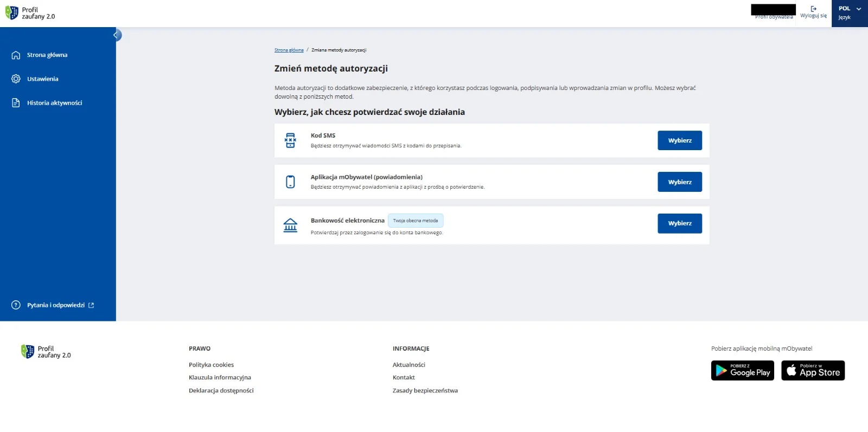Screen dimensions: 868x432
Task: Follow the Strona główna breadcrumb link
Action: 289,50
